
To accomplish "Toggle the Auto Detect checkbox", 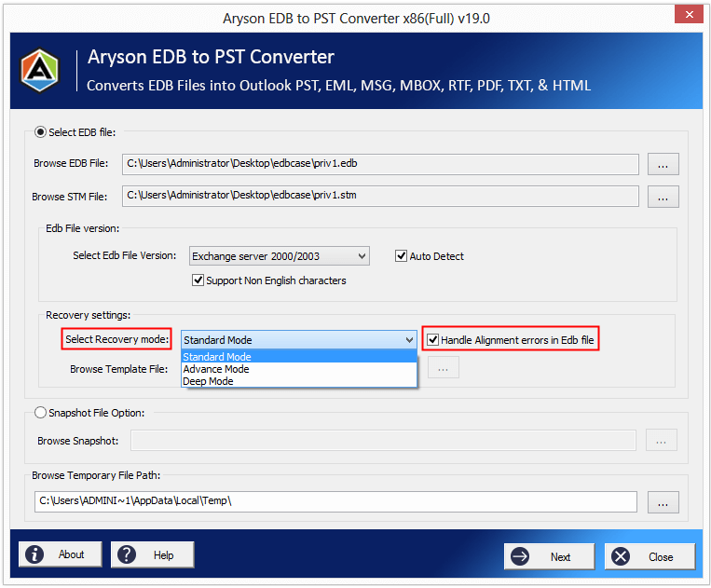I will click(x=401, y=255).
